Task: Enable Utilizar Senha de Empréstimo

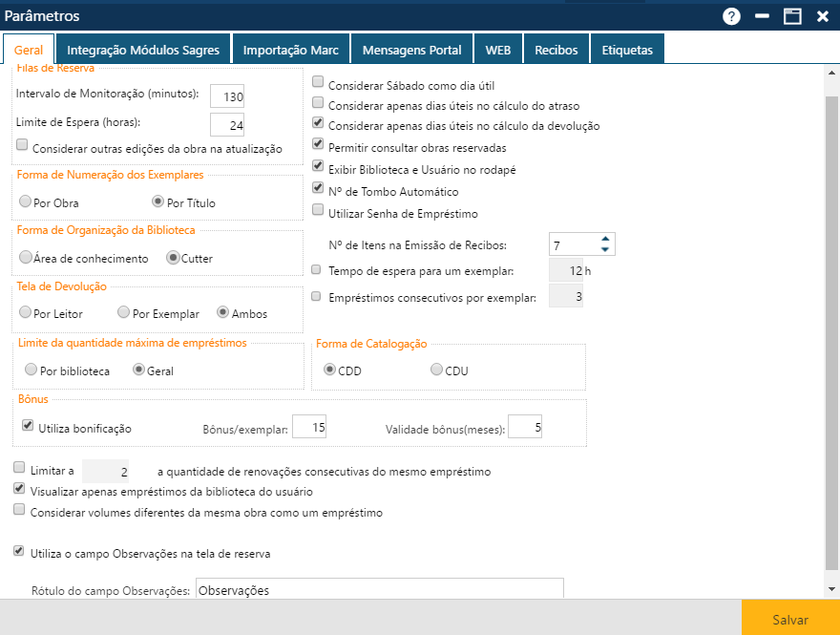Action: 318,210
